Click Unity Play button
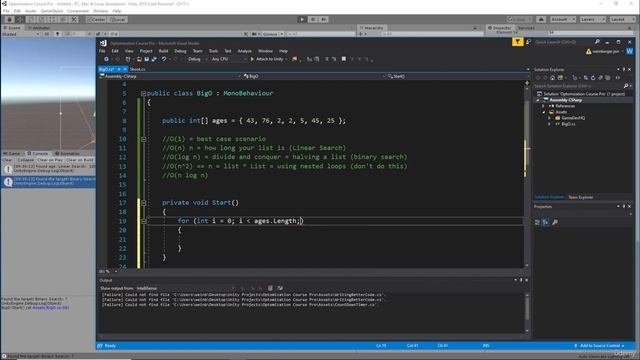The width and height of the screenshot is (640, 360). [x=302, y=19]
